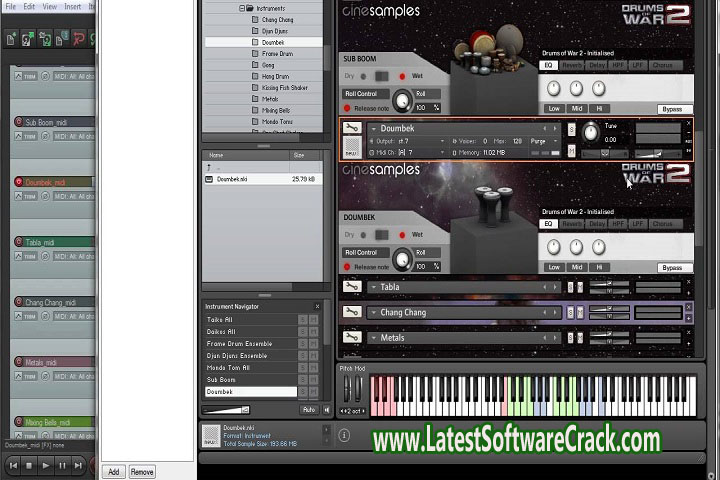Viewport: 720px width, 480px height.
Task: Open the File menu
Action: pyautogui.click(x=11, y=6)
